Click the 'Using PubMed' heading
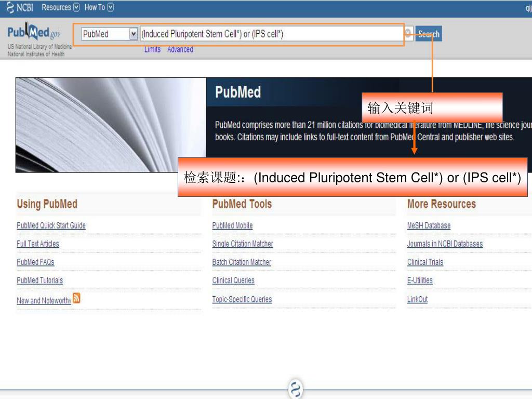 pyautogui.click(x=47, y=204)
